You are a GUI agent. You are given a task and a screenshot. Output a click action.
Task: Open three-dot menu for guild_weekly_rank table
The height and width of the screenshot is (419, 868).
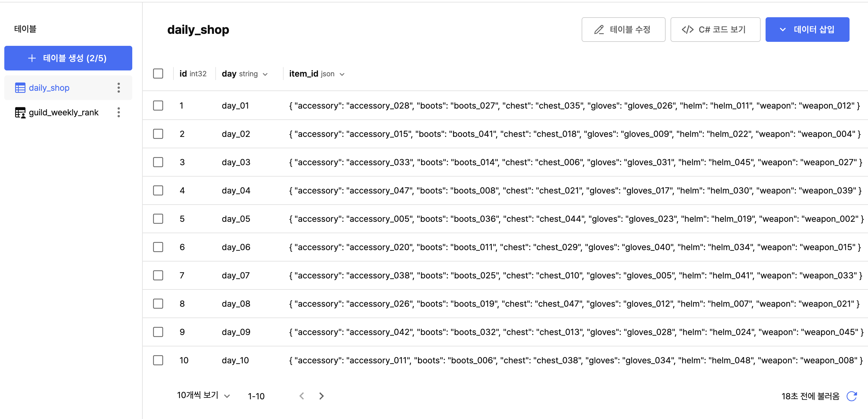pos(119,112)
